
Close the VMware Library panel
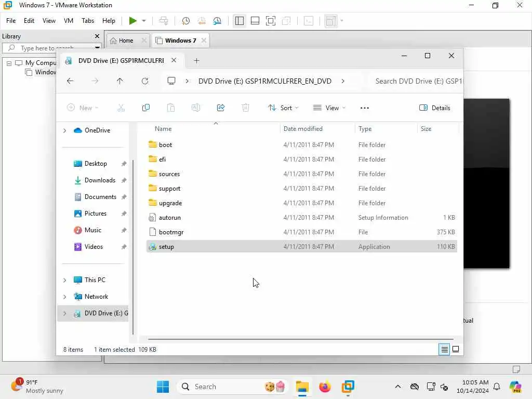coord(97,36)
